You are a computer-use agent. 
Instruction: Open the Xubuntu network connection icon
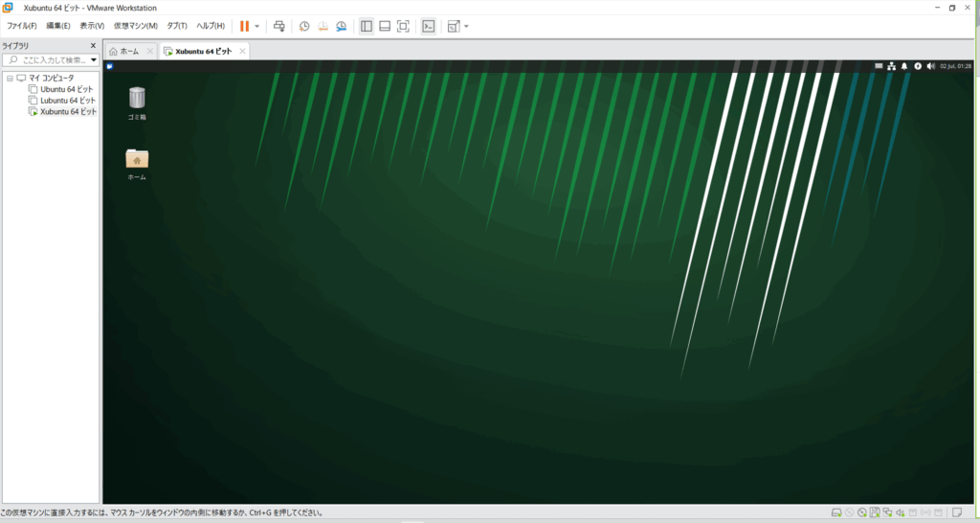click(x=891, y=66)
